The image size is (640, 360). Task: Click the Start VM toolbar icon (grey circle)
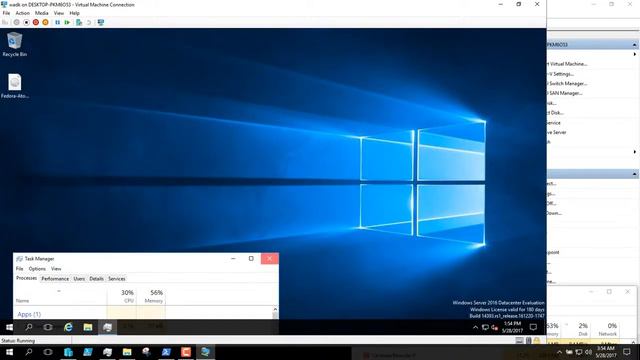pos(16,22)
